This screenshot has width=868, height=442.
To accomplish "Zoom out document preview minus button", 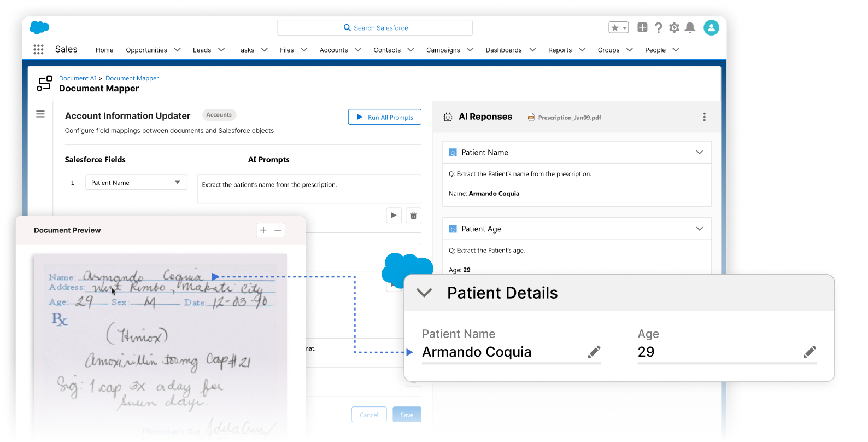I will coord(278,230).
